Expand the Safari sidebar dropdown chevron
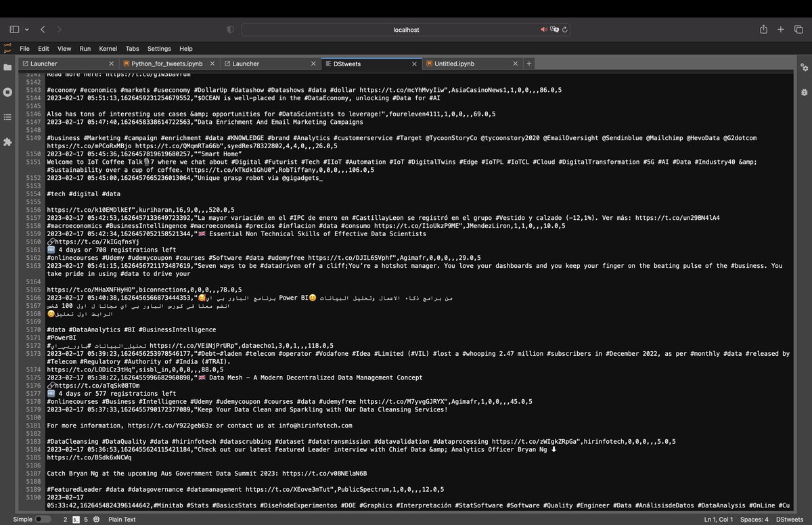This screenshot has height=525, width=812. (27, 30)
